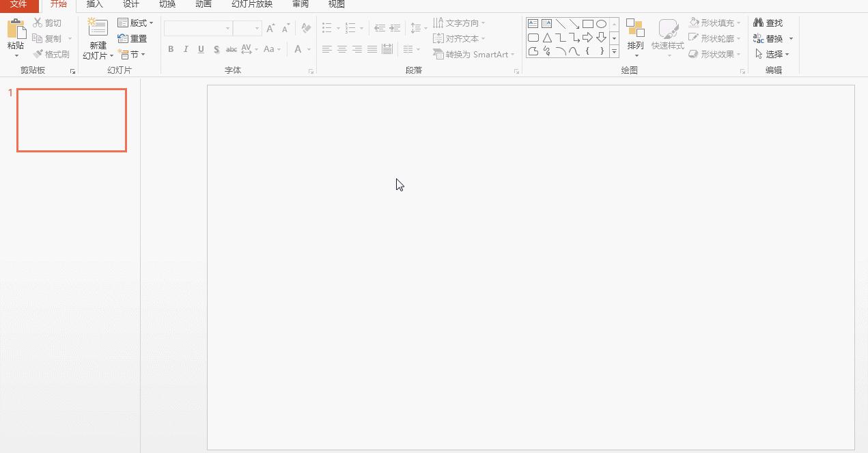868x453 pixels.
Task: Toggle bold formatting
Action: (171, 49)
